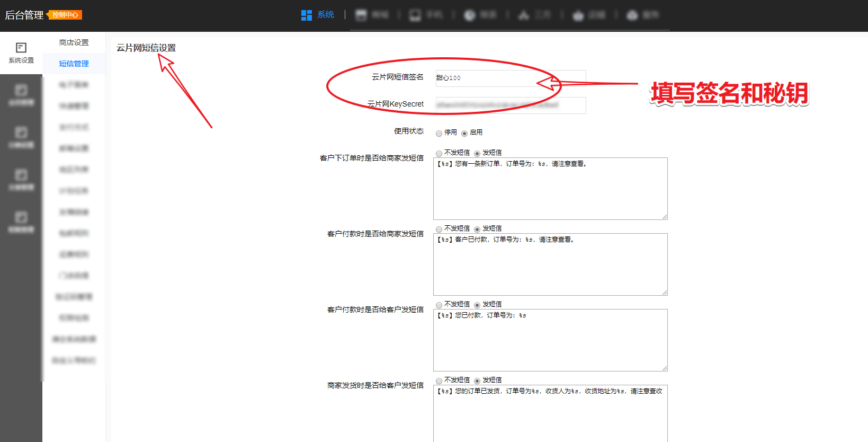Choose 发短信 for 客户付款时是否给客户发短信
This screenshot has width=868, height=442.
(x=477, y=305)
